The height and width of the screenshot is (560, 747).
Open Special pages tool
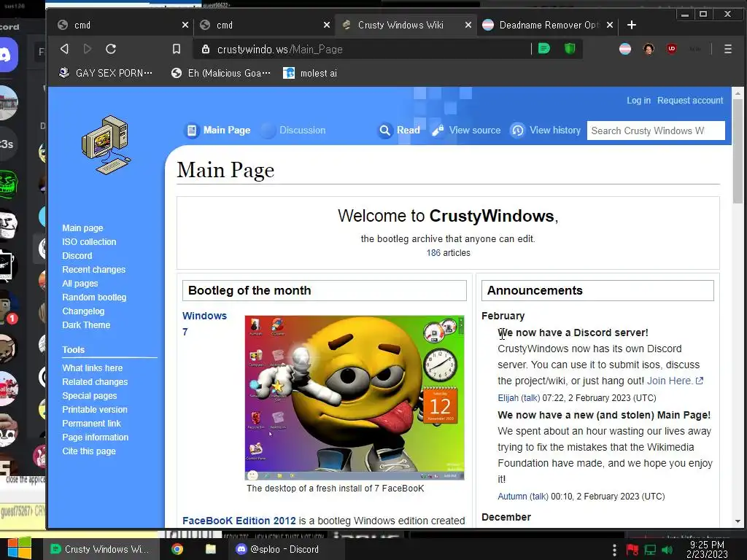tap(90, 396)
